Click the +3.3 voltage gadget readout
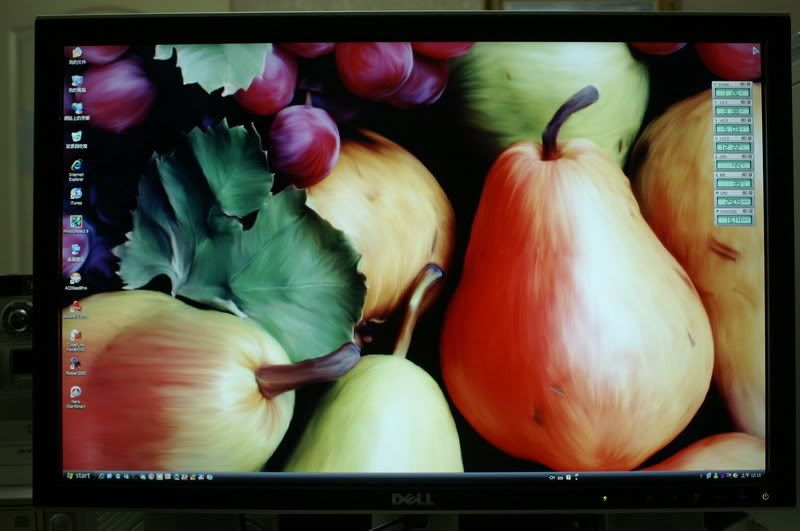 click(x=732, y=113)
